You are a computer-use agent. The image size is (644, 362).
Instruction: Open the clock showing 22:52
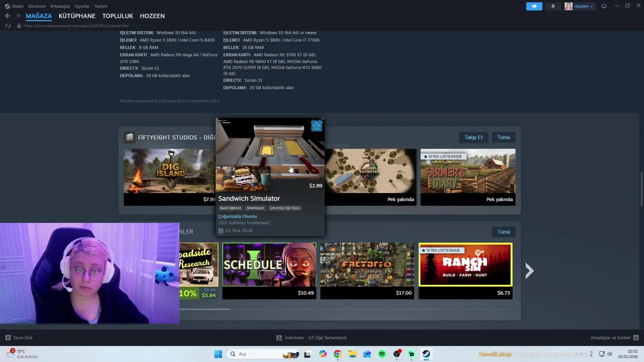628,354
